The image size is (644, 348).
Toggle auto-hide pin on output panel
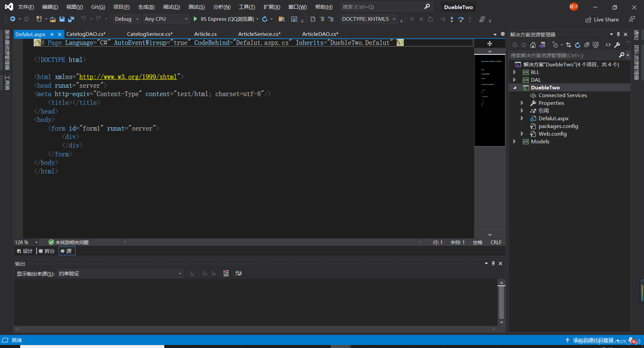493,263
